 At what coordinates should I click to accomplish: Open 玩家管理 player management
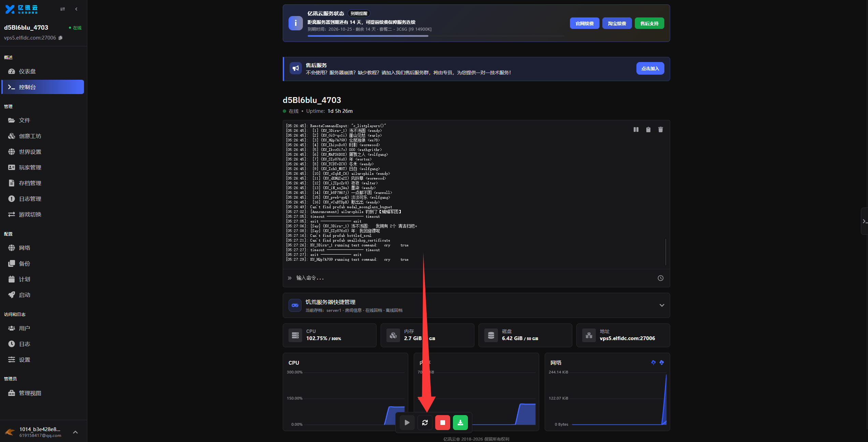pos(43,167)
